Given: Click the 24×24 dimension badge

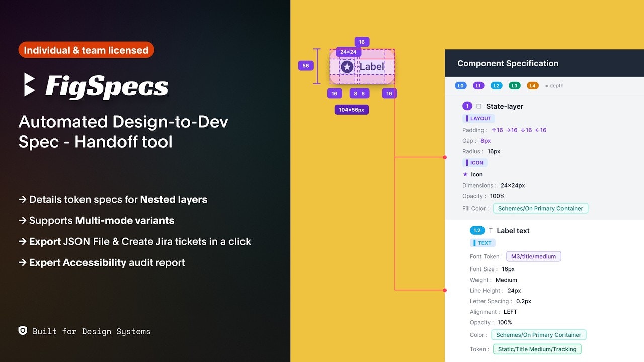Looking at the screenshot, I should click(348, 52).
